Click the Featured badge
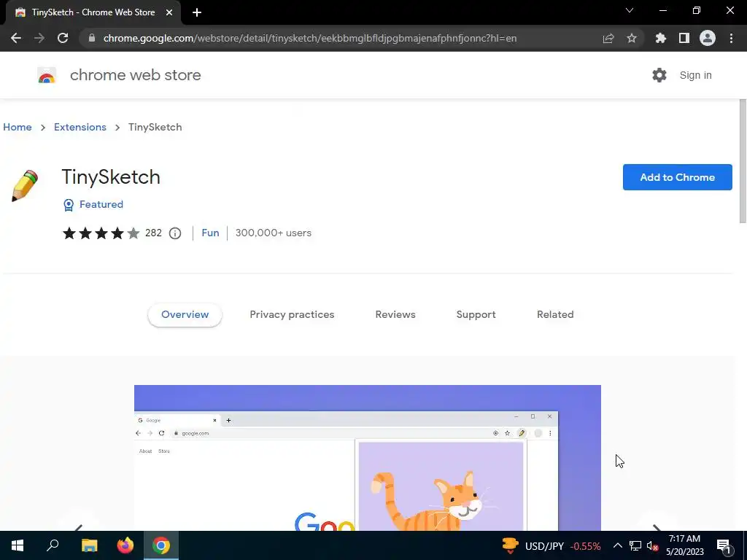The height and width of the screenshot is (560, 747). pyautogui.click(x=93, y=204)
